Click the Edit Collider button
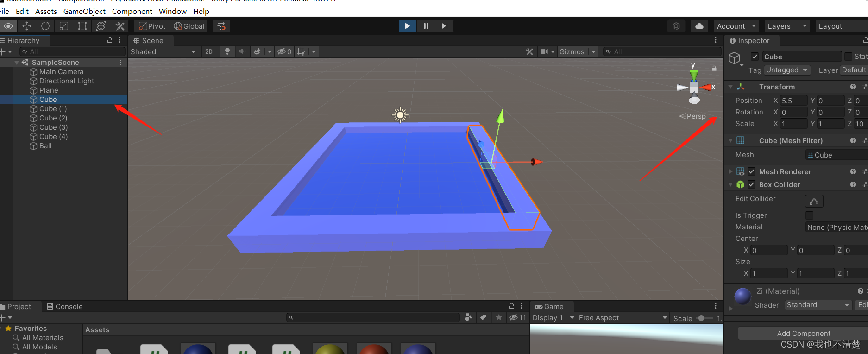This screenshot has width=868, height=354. (x=814, y=201)
